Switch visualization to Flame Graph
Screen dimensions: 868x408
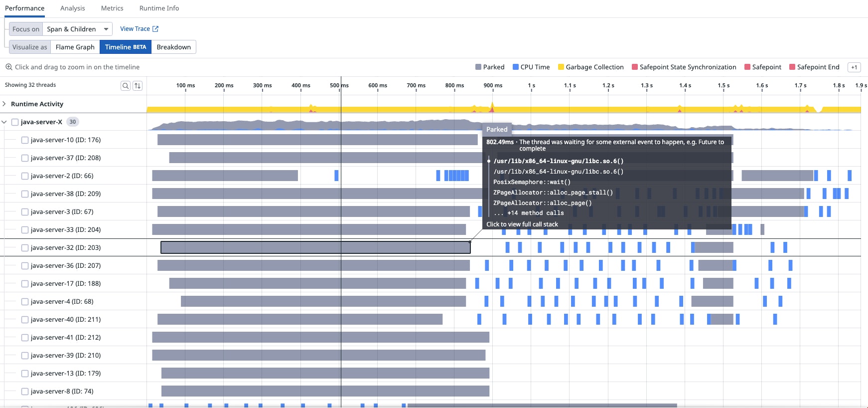pos(75,47)
